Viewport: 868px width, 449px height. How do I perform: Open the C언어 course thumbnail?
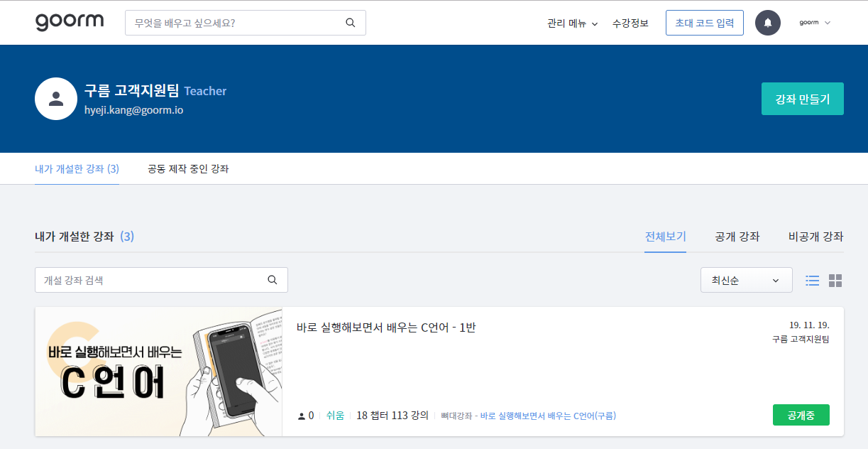tap(158, 372)
